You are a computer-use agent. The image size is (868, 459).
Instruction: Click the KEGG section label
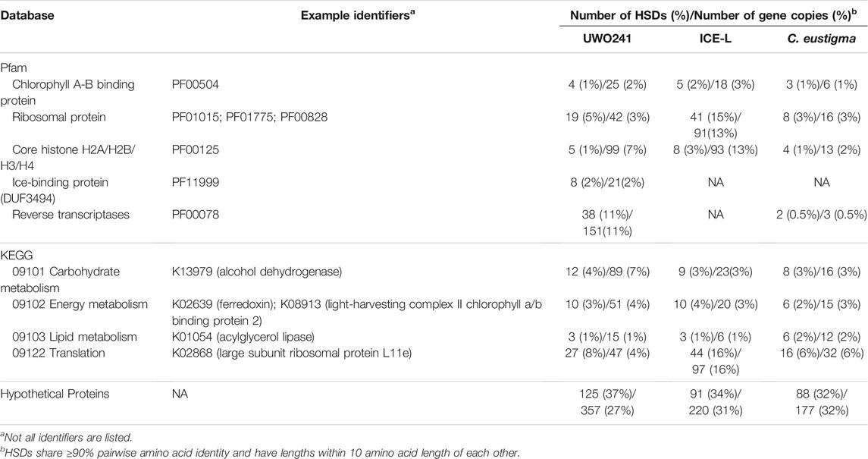coord(17,256)
